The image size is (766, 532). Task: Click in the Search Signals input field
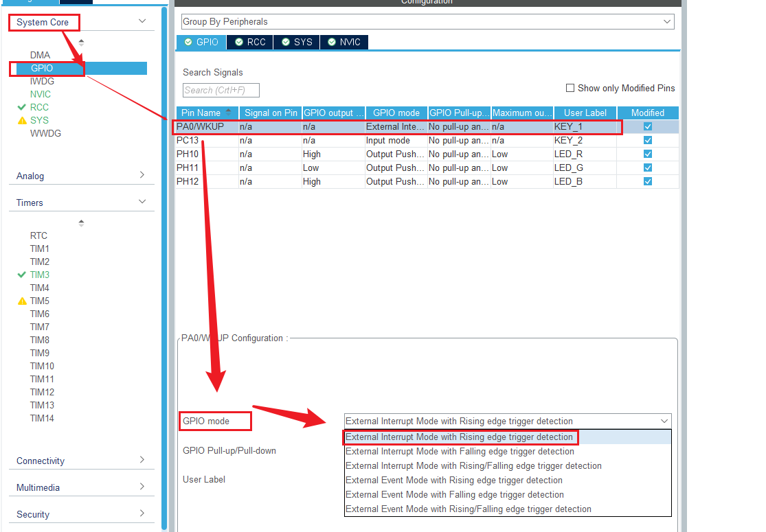[221, 90]
